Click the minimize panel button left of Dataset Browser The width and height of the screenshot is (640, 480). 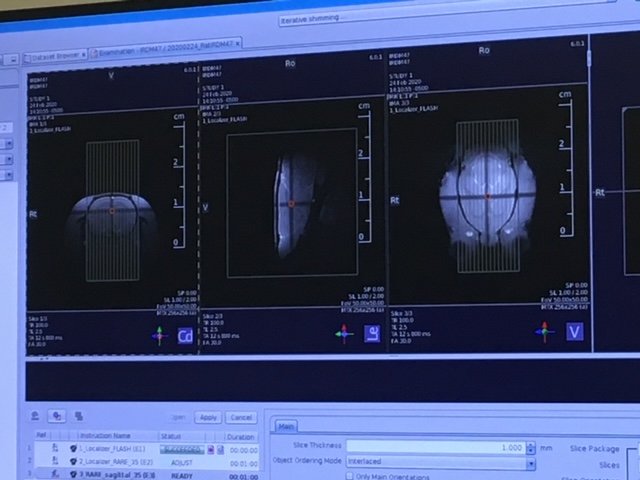pos(13,60)
